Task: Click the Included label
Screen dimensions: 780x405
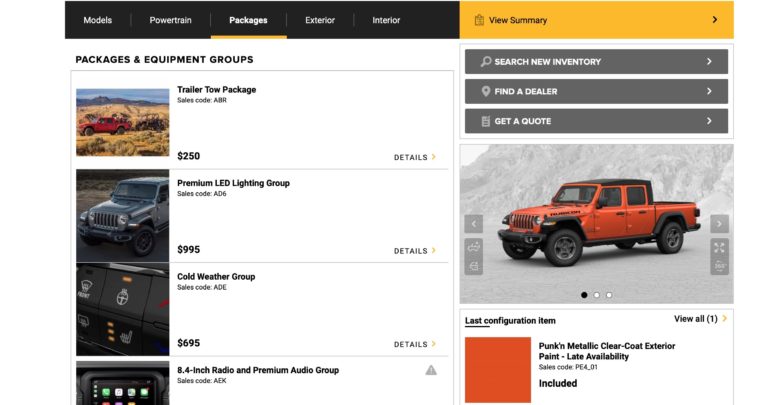Action: 558,384
